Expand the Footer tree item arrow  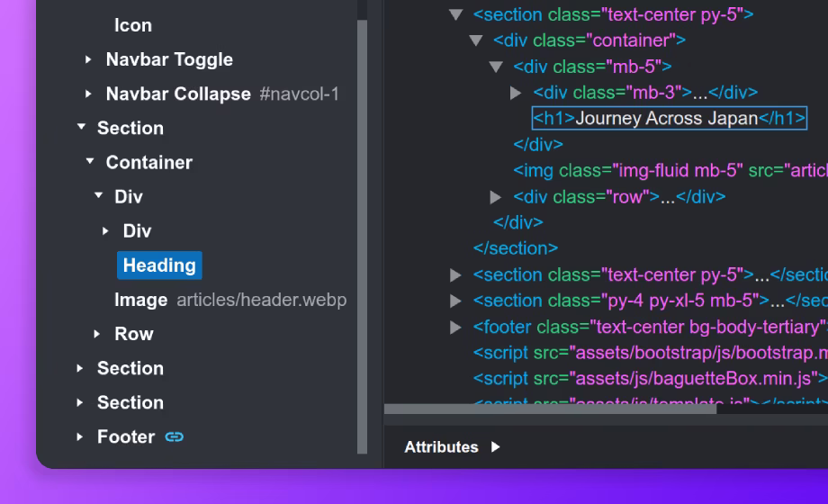tap(81, 437)
